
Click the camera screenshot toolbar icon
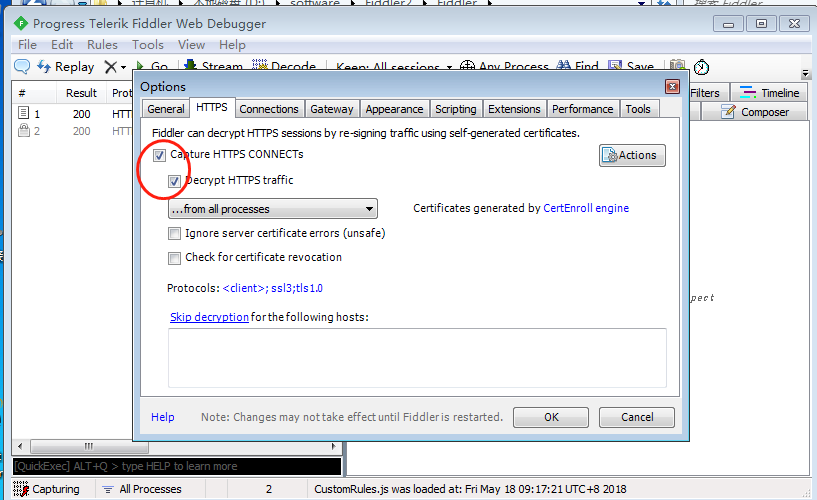[x=677, y=65]
